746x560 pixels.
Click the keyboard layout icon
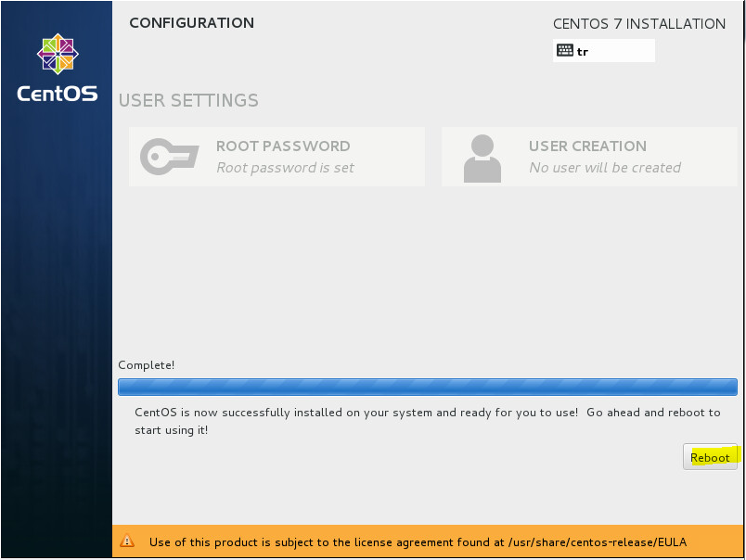click(x=565, y=50)
